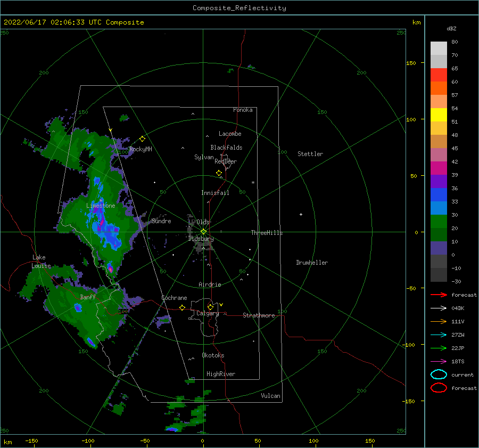The image size is (479, 448).
Task: Select the light gray 70-80 dBZ swatch
Action: pos(439,48)
